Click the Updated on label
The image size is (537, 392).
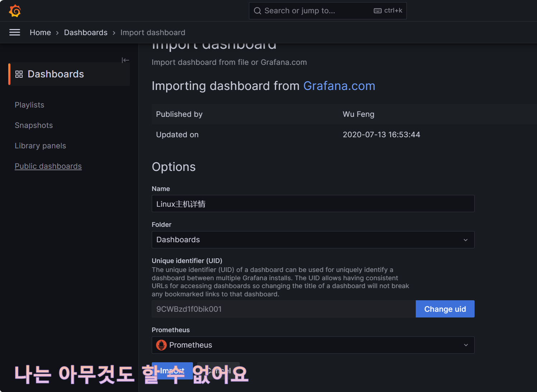click(x=177, y=135)
